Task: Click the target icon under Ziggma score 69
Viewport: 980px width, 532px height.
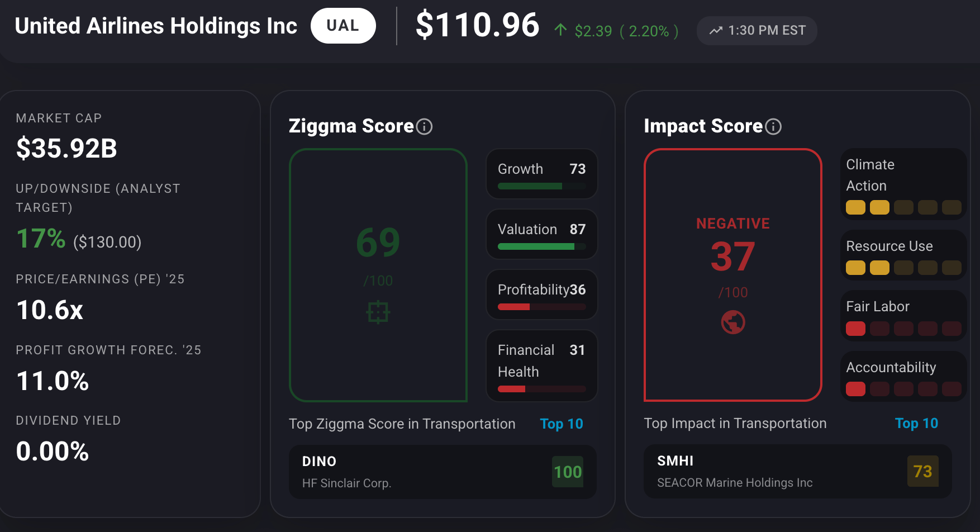Action: (378, 312)
